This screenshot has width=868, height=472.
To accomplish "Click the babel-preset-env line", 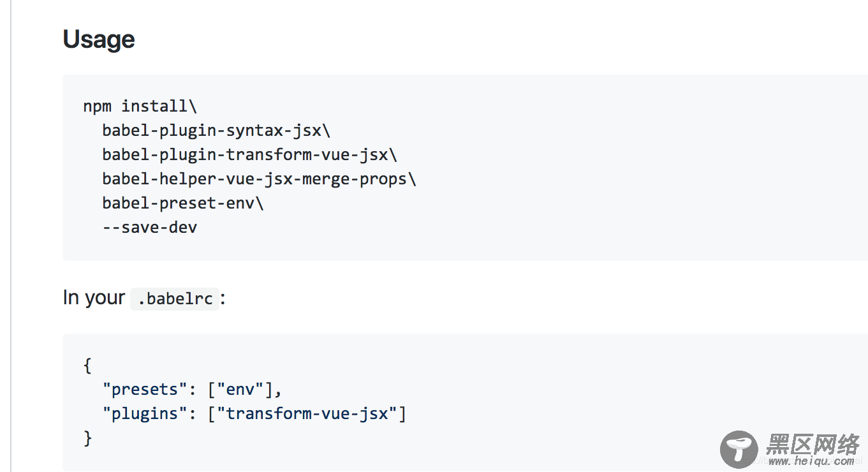I will [x=182, y=203].
